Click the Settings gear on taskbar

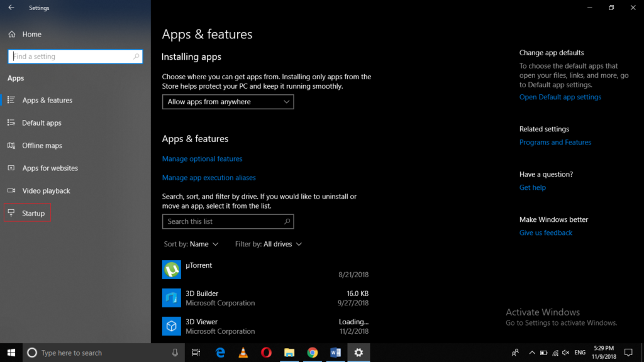[358, 353]
